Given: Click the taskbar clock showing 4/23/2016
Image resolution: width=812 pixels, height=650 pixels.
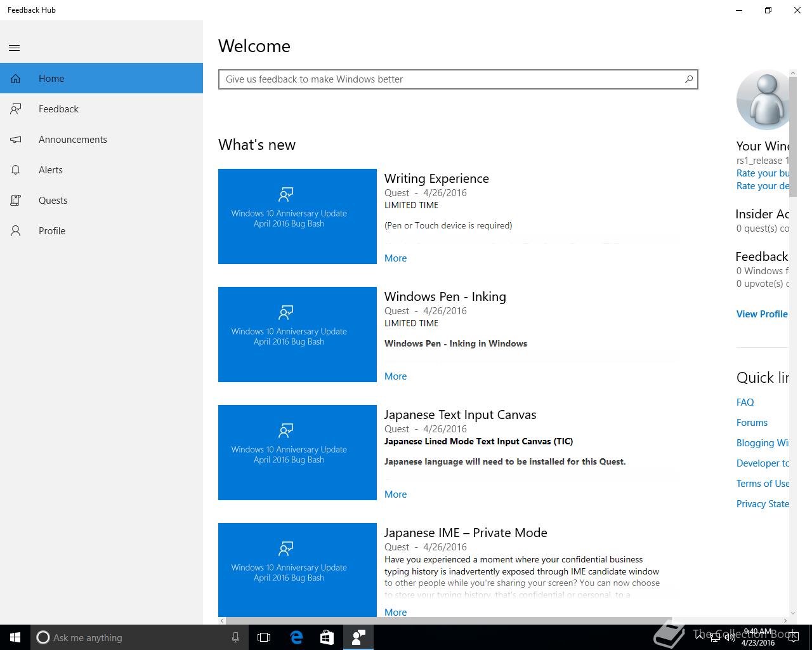Looking at the screenshot, I should click(758, 637).
